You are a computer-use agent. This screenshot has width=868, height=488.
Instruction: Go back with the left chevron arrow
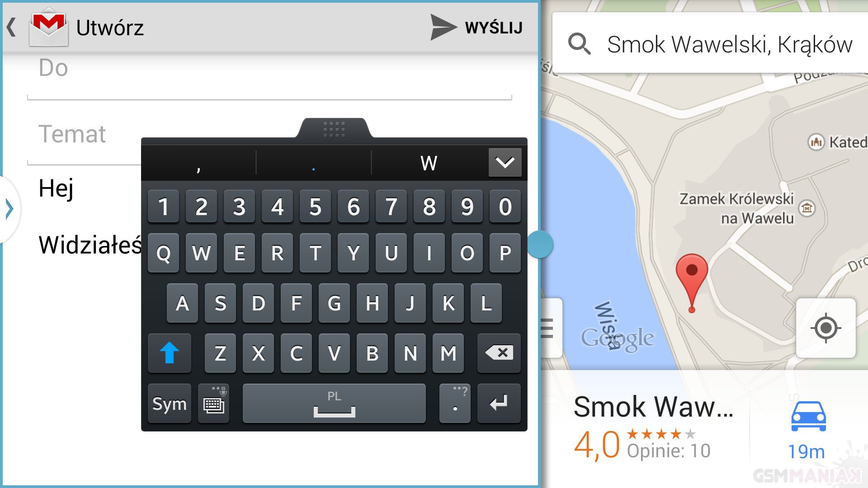[11, 27]
